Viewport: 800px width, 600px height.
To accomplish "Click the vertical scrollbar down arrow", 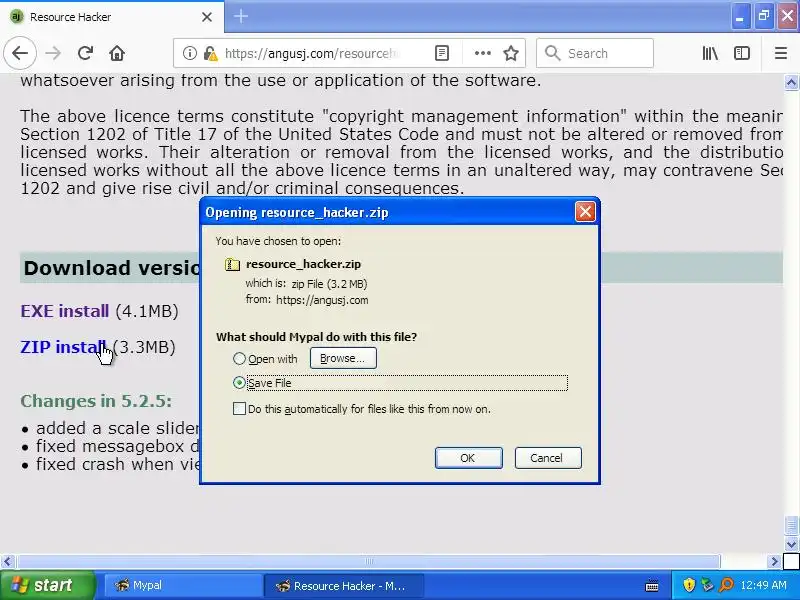I will (791, 544).
